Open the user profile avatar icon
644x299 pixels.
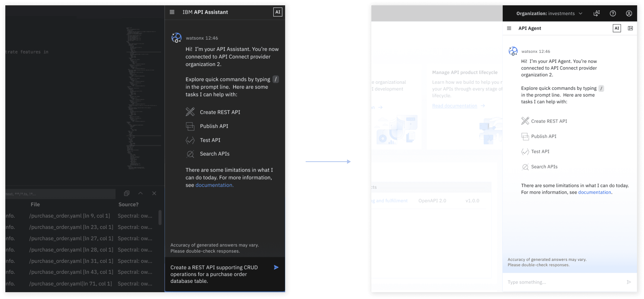point(629,13)
